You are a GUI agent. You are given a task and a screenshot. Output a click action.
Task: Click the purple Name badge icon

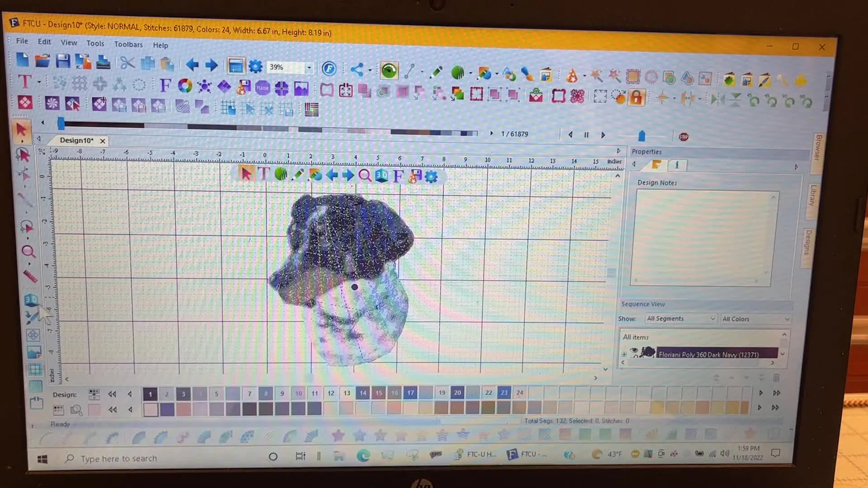262,88
